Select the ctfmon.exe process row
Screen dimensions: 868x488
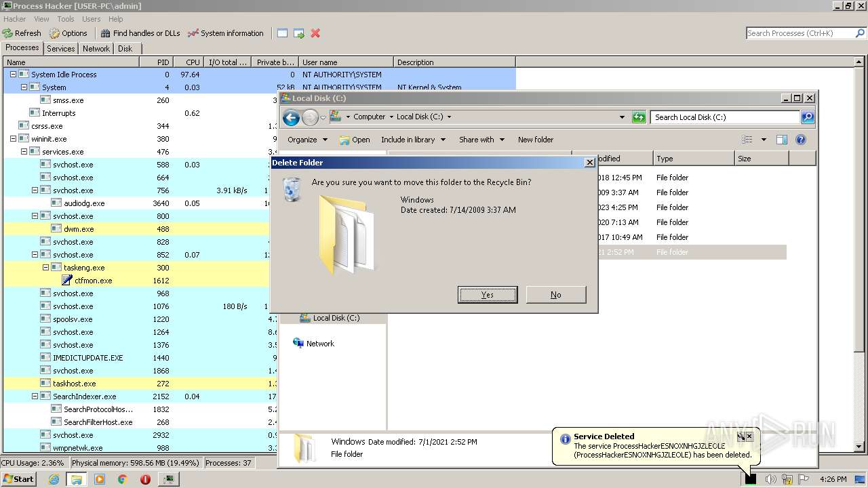click(x=138, y=281)
